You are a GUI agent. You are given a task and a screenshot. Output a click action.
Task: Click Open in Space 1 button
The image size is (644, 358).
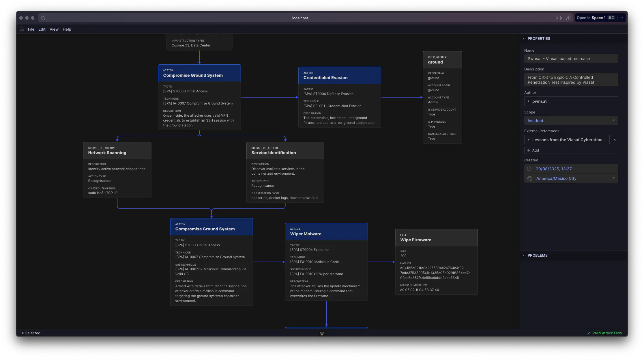(x=596, y=18)
